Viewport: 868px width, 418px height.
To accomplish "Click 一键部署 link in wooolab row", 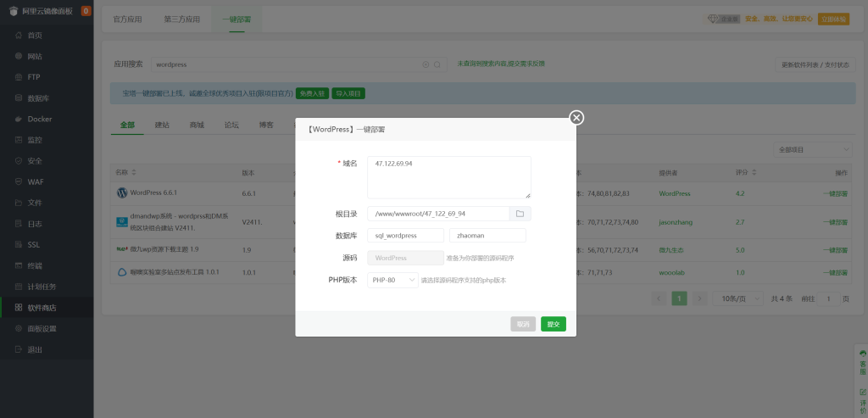I will [835, 272].
